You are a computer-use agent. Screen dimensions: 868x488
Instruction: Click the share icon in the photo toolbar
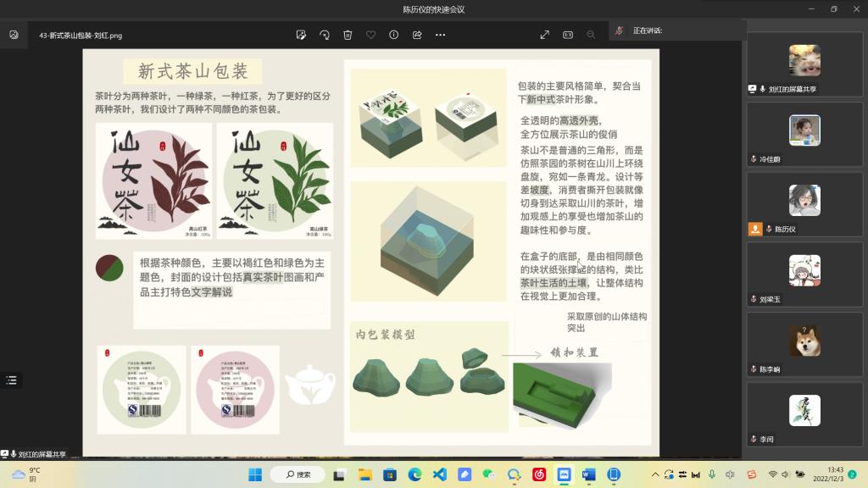pyautogui.click(x=417, y=35)
